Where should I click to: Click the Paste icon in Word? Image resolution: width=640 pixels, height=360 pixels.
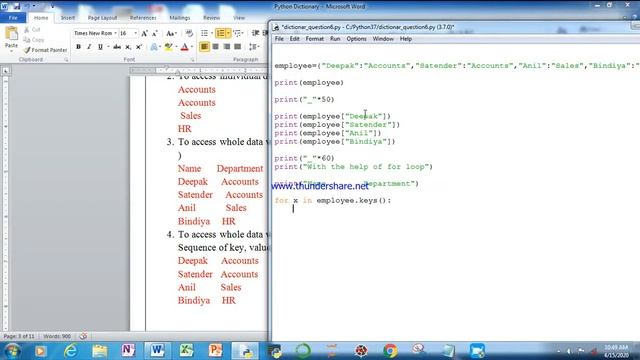point(11,33)
